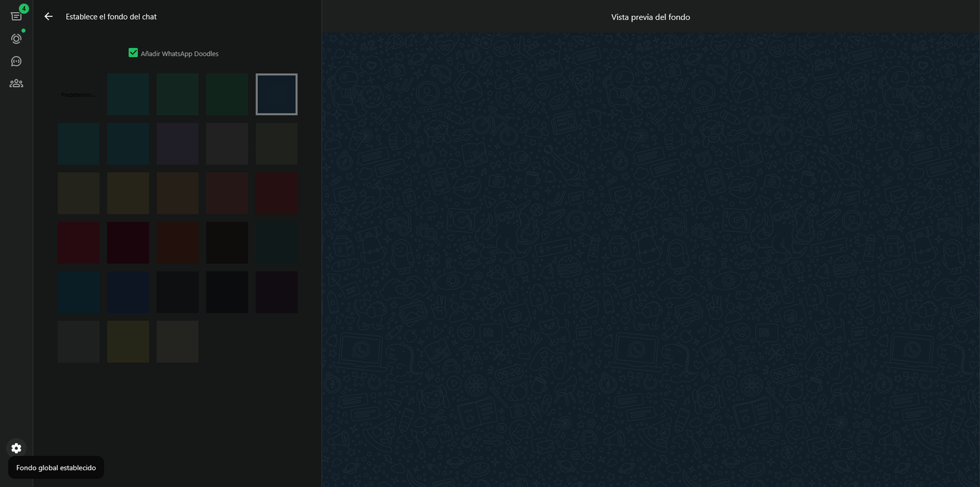Image resolution: width=980 pixels, height=487 pixels.
Task: Choose the last swatch in second row
Action: pyautogui.click(x=277, y=144)
